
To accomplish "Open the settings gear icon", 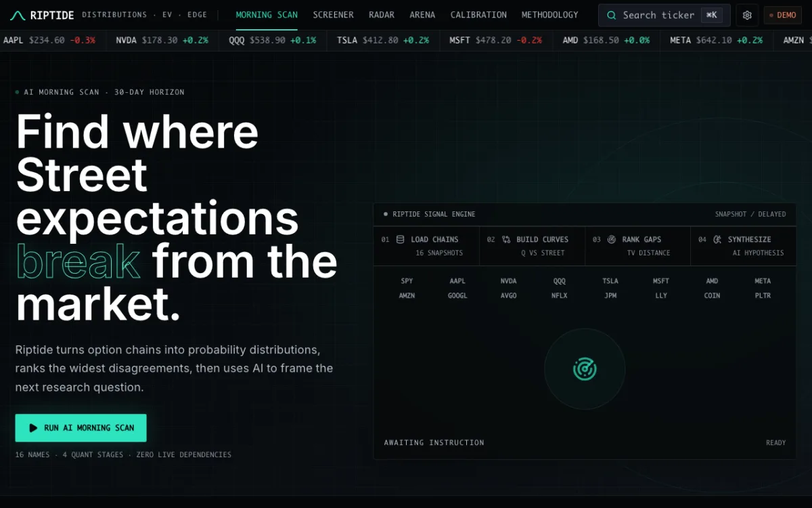I will (747, 15).
